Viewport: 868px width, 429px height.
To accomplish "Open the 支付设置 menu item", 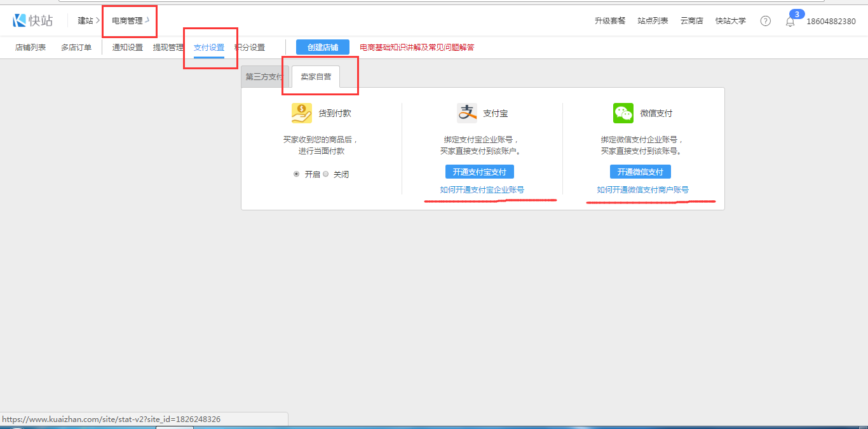I will coord(209,48).
